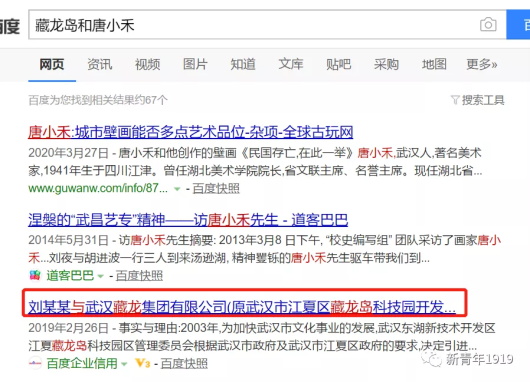Switch to the 图片 tab
Screen dimensions: 530x382
(x=195, y=64)
